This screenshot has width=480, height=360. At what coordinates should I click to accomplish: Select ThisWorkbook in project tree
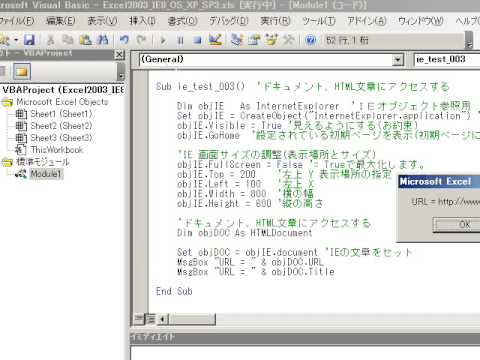click(56, 150)
